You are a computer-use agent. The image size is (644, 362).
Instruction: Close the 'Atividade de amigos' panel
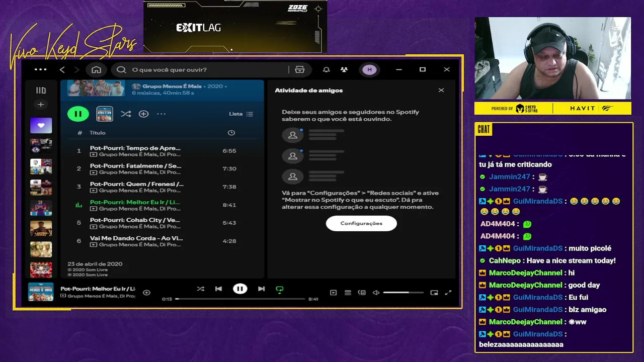tap(441, 90)
